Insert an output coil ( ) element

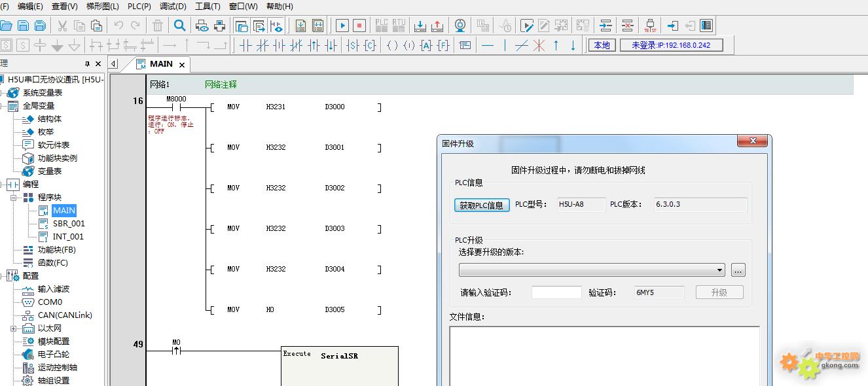click(392, 45)
